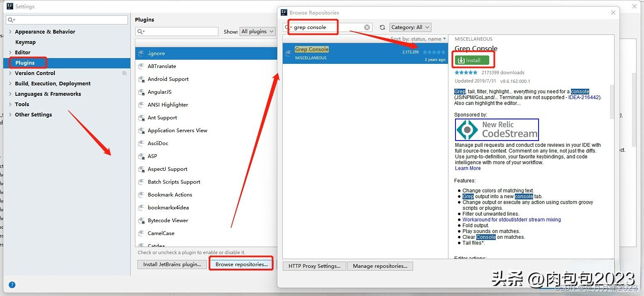Viewport: 644px width, 296px height.
Task: Expand the Editor settings node
Action: pyautogui.click(x=10, y=53)
